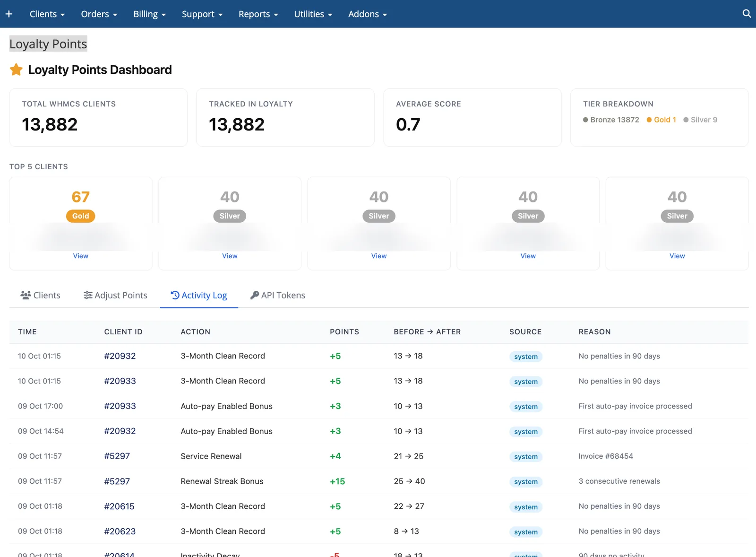
Task: Click the Gold 1 tier entry
Action: point(661,120)
